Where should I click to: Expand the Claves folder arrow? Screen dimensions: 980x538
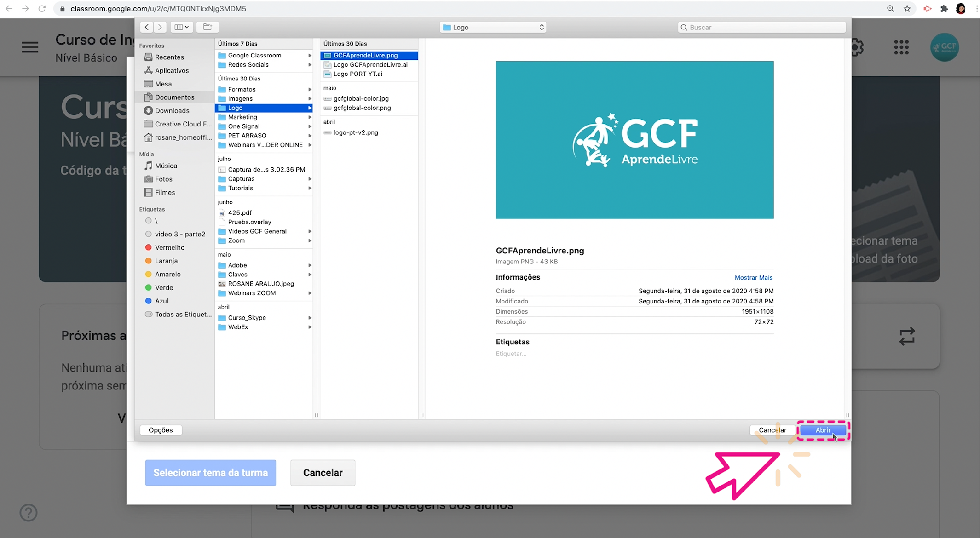[x=310, y=274]
